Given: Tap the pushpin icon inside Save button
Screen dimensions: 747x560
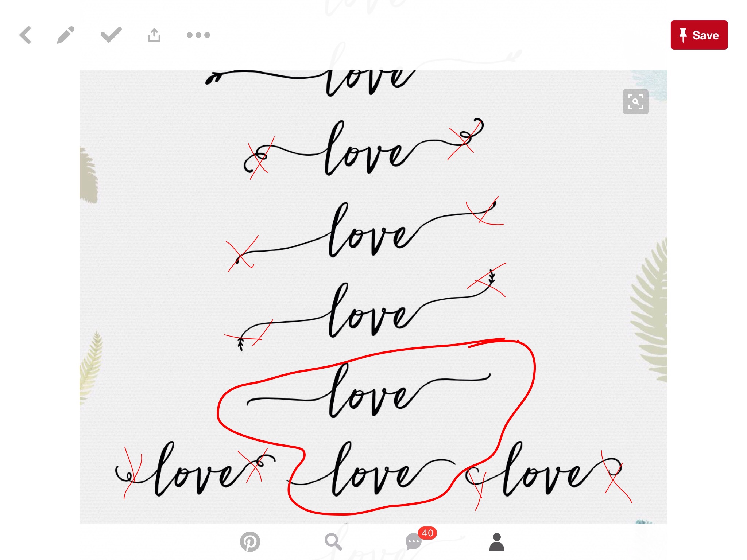Looking at the screenshot, I should (x=683, y=35).
